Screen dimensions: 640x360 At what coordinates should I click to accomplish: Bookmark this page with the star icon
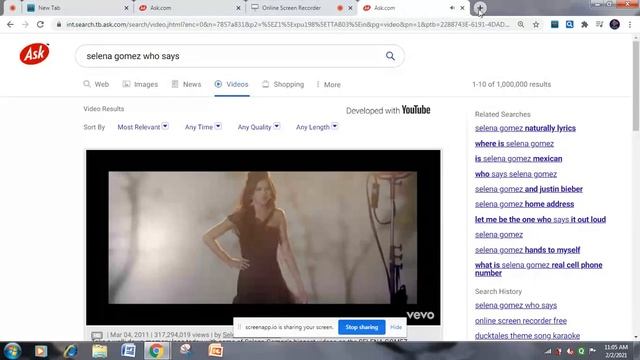pos(536,24)
